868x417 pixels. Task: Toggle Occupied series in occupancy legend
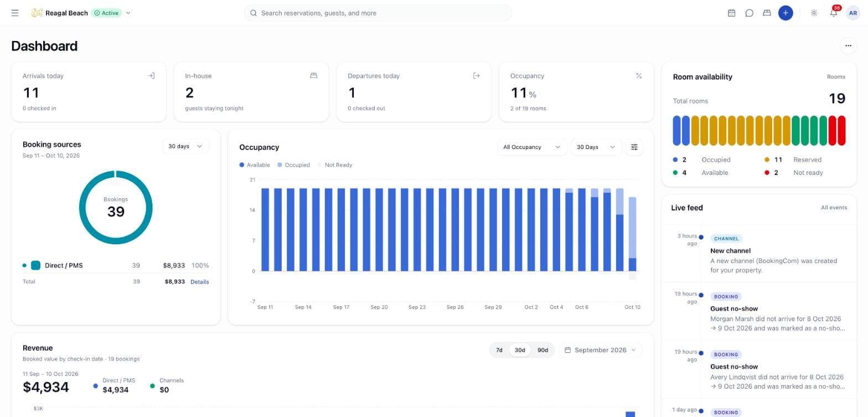[293, 165]
